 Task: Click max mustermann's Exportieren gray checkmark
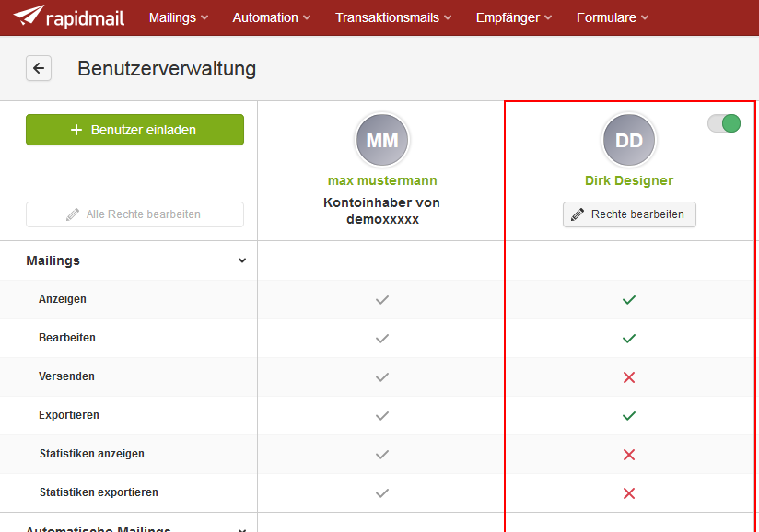coord(382,416)
